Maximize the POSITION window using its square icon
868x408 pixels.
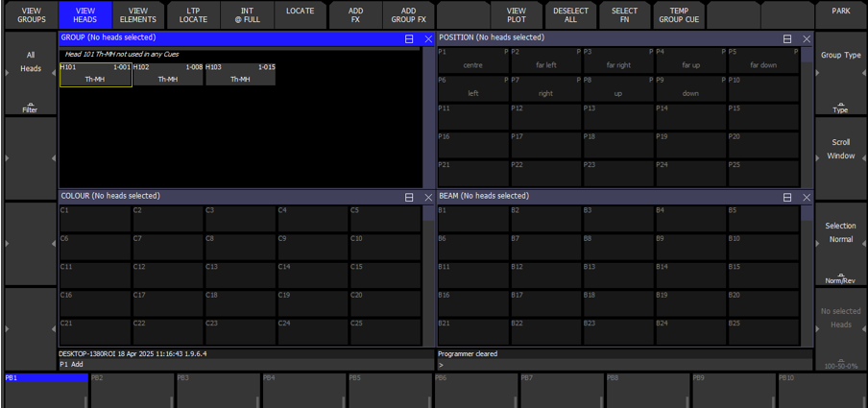coord(788,39)
